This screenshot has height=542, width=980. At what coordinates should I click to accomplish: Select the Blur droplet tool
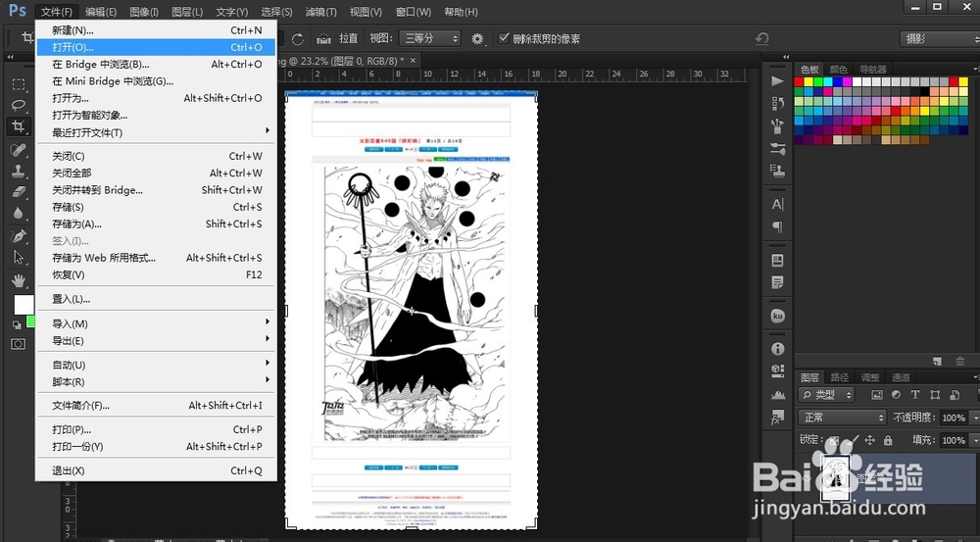(x=19, y=214)
